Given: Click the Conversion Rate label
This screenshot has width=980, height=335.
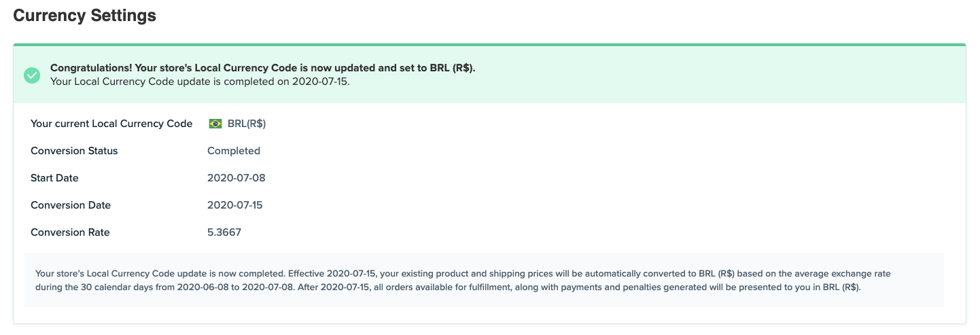Looking at the screenshot, I should click(70, 232).
